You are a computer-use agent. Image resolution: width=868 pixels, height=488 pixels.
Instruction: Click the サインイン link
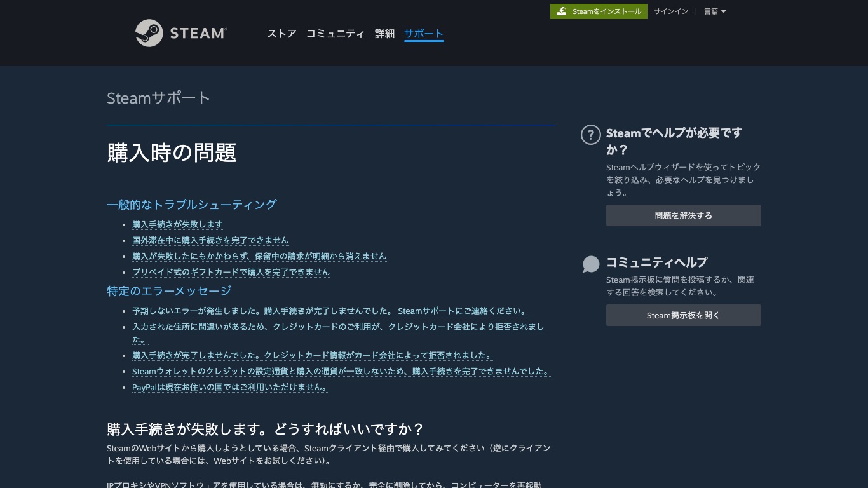coord(671,11)
